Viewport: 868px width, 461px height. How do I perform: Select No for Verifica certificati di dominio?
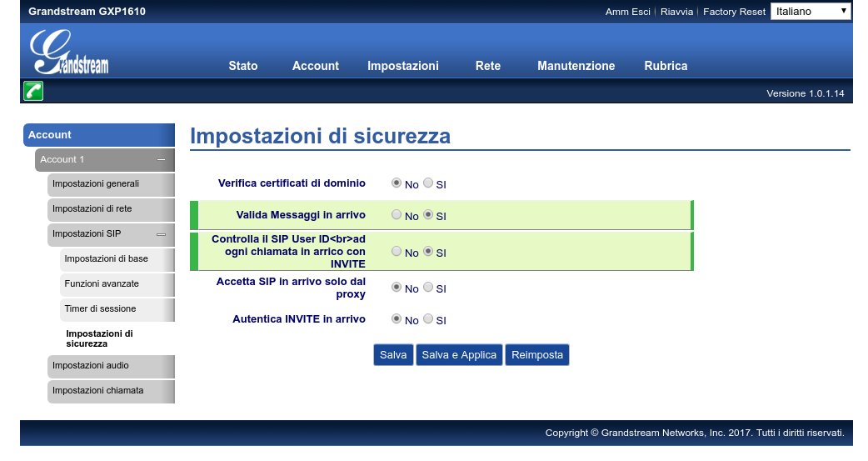point(397,183)
